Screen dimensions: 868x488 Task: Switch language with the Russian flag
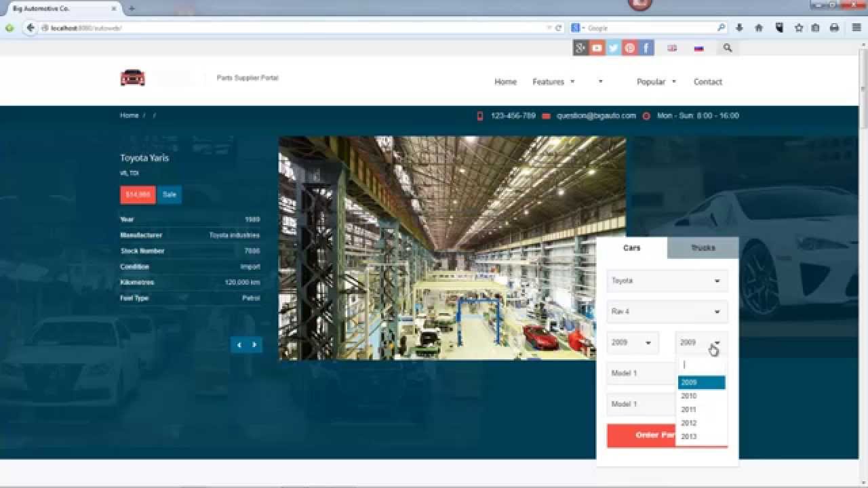(x=698, y=48)
